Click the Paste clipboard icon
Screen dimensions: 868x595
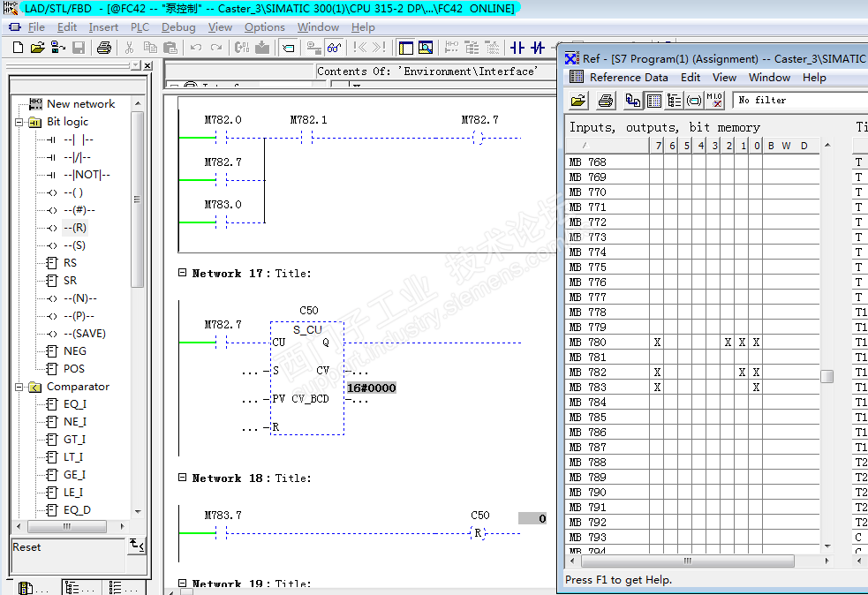[x=170, y=48]
